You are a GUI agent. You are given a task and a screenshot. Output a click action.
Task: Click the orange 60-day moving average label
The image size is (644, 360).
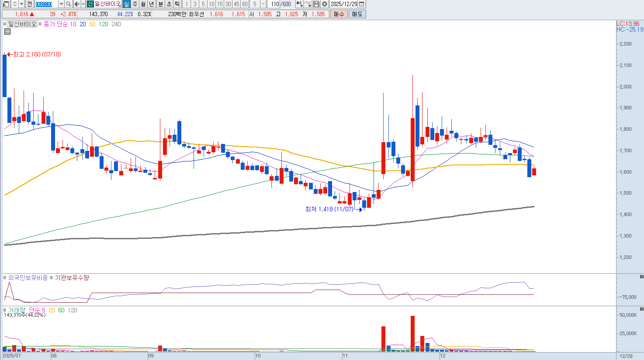click(x=92, y=24)
